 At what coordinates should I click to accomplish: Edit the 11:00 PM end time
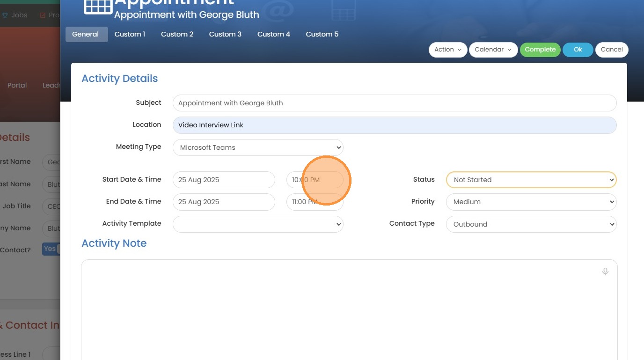click(315, 202)
